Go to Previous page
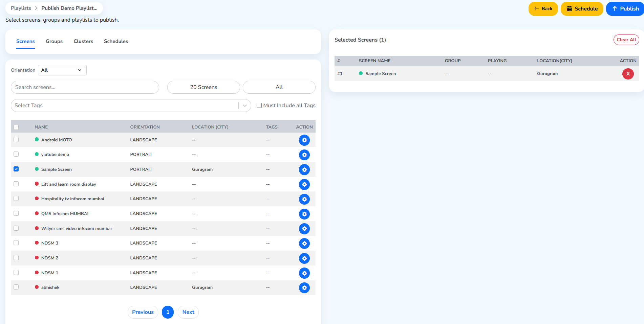The image size is (644, 324). coord(143,312)
